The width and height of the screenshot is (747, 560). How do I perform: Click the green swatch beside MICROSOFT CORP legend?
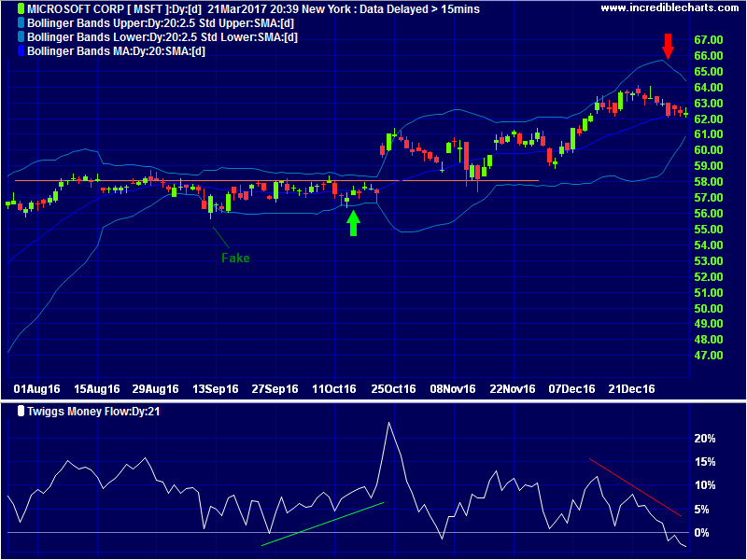tap(21, 8)
